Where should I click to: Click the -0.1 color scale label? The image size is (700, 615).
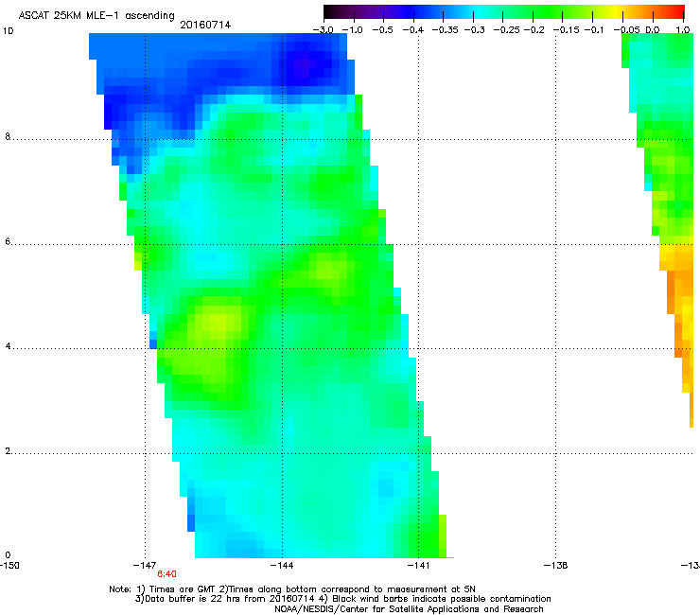(x=594, y=30)
